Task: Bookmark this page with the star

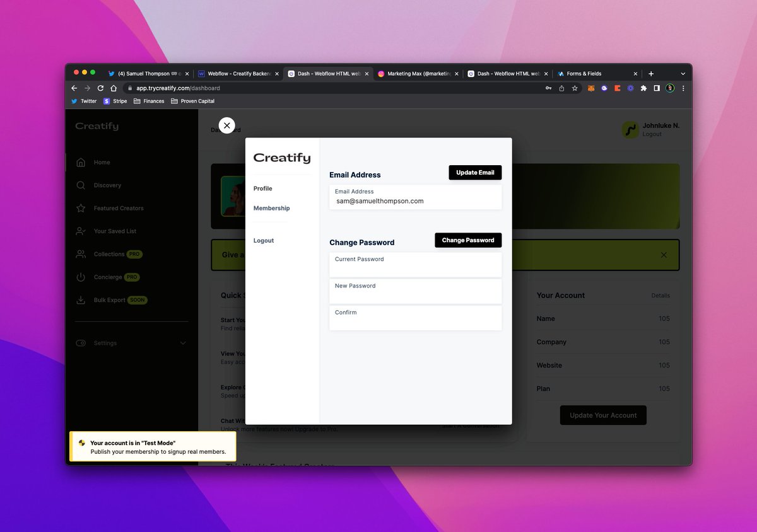Action: click(575, 88)
